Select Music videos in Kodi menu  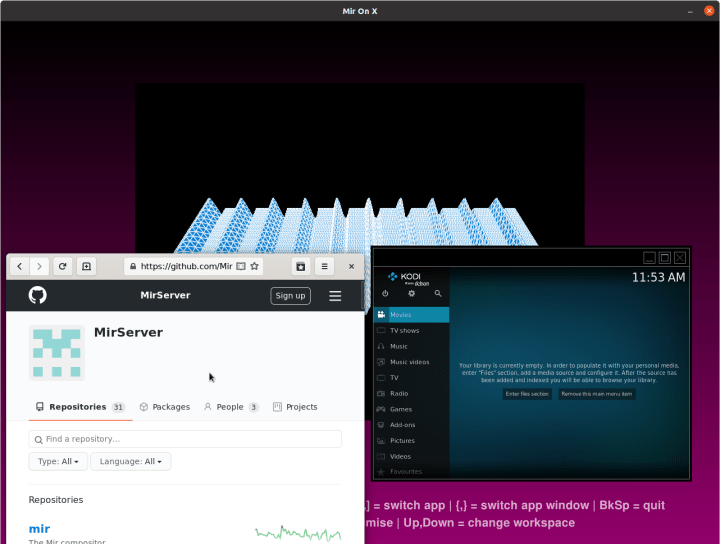(411, 362)
